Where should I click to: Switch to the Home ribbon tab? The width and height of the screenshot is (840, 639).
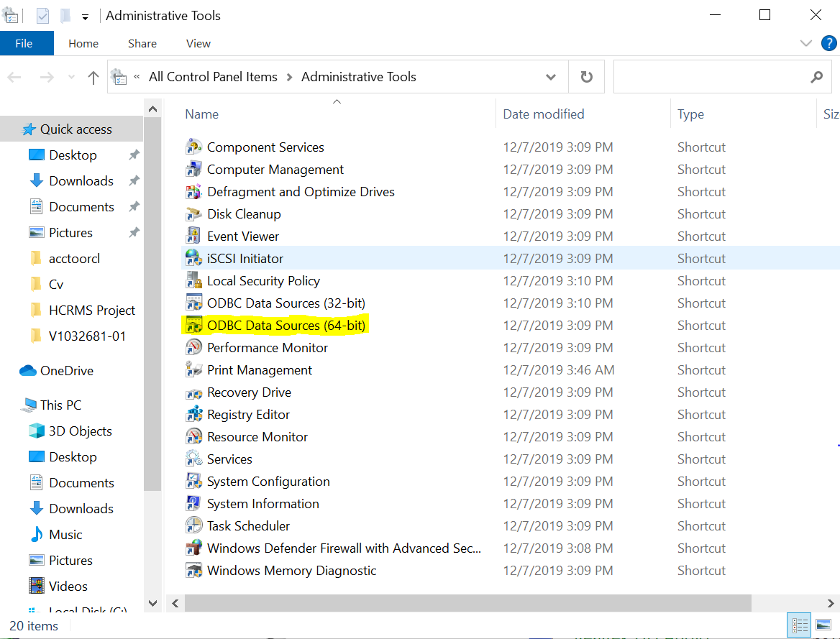click(x=83, y=43)
